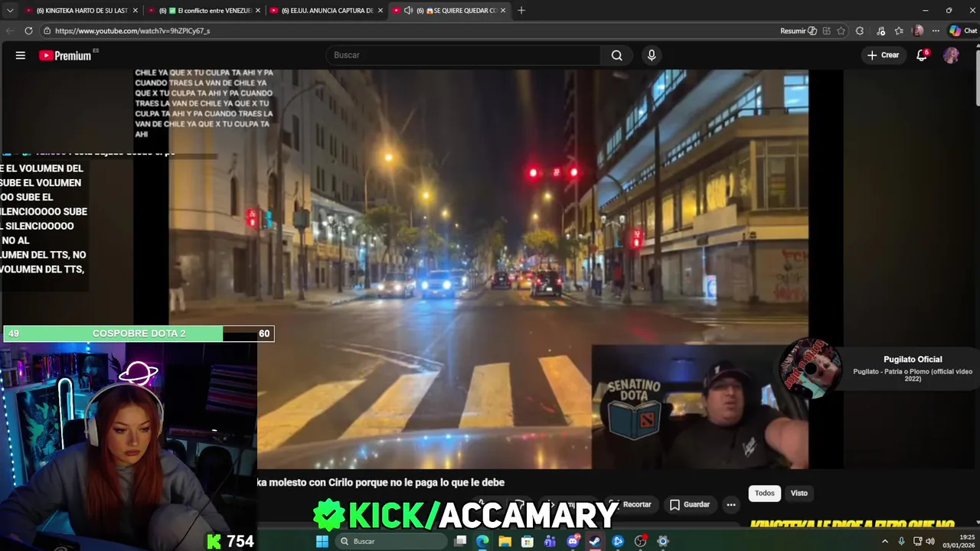
Task: Close the El conflicto entre VENEZUELA tab
Action: tap(258, 11)
